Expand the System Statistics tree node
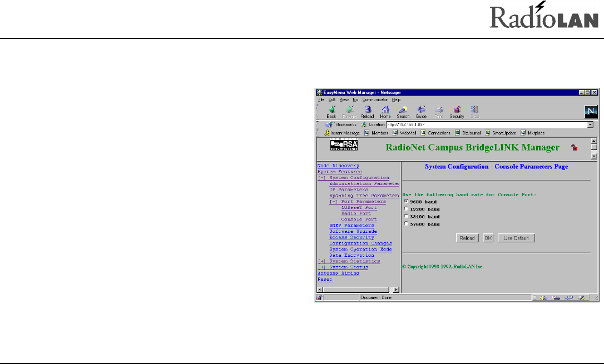The height and width of the screenshot is (364, 604). 321,261
